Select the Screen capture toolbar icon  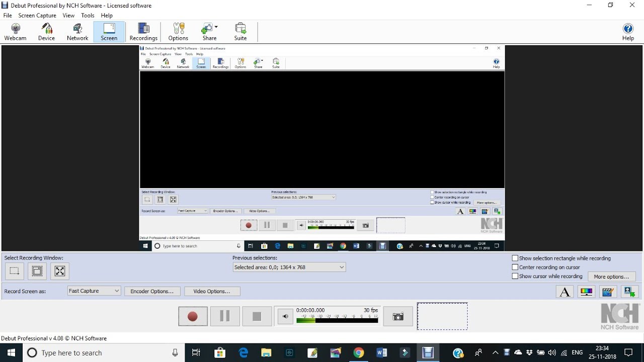pos(109,32)
